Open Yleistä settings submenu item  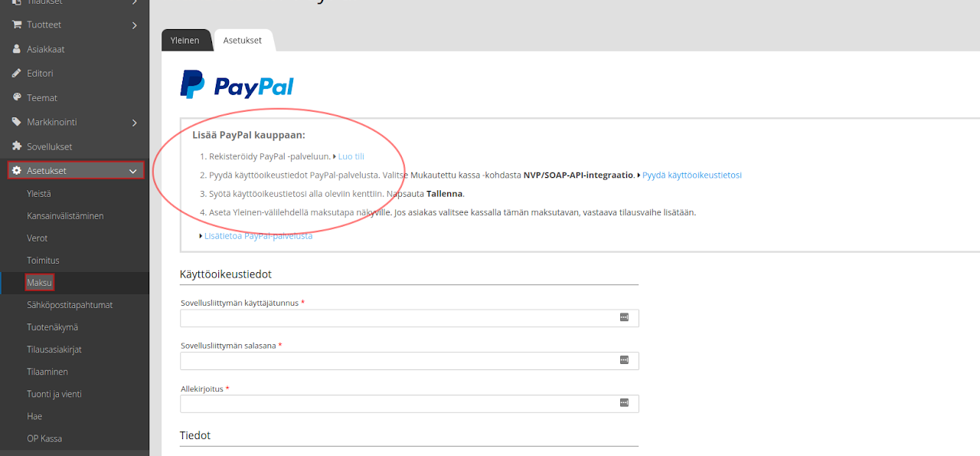39,194
